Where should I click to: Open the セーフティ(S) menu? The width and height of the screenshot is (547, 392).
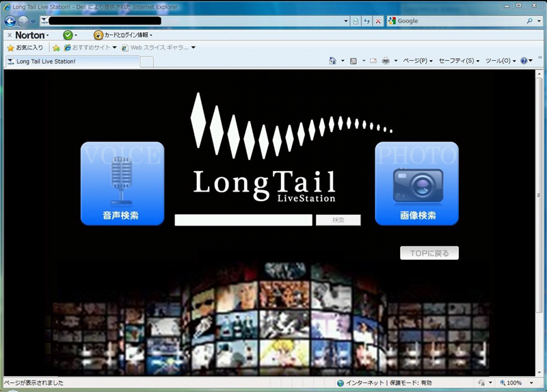[x=459, y=61]
